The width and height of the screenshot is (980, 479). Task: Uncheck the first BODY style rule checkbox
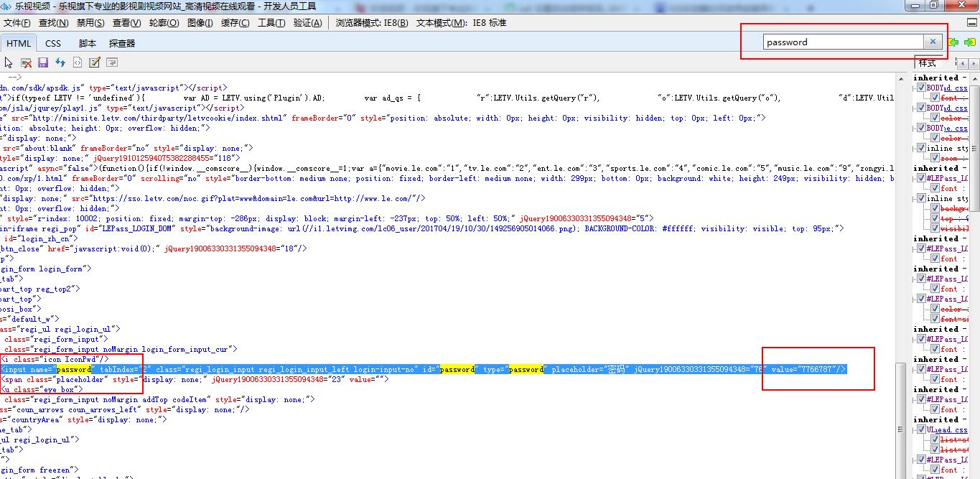[x=921, y=88]
